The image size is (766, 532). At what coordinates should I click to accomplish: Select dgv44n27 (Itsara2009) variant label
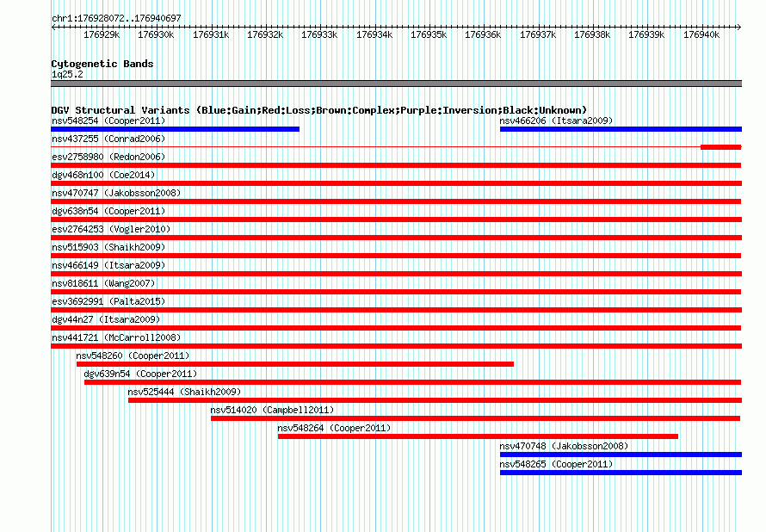tap(106, 319)
